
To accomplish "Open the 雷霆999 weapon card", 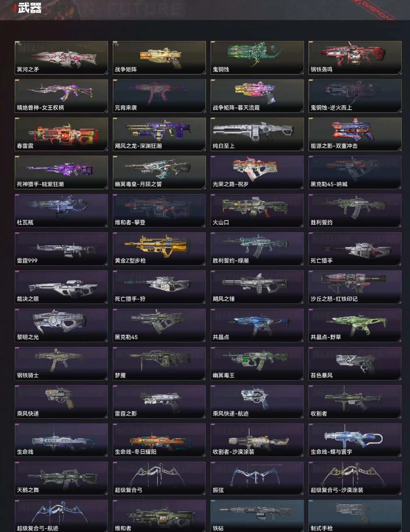I will click(x=61, y=249).
